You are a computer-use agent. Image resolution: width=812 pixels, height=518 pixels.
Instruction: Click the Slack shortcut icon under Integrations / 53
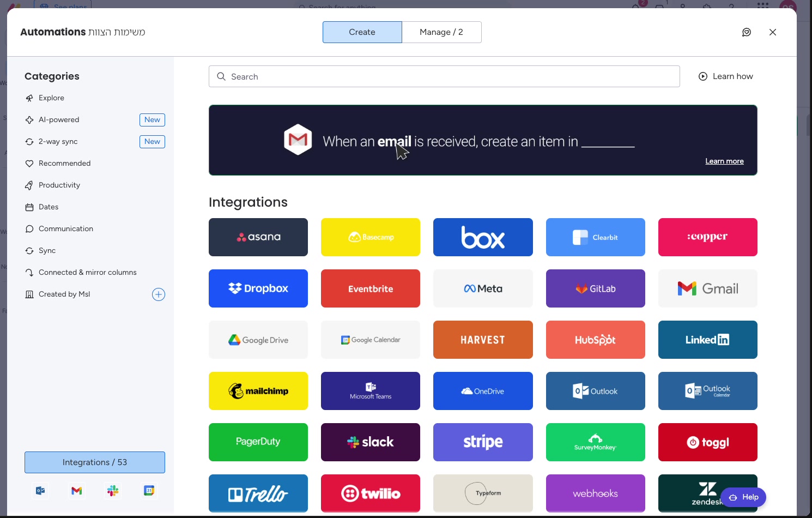tap(113, 491)
